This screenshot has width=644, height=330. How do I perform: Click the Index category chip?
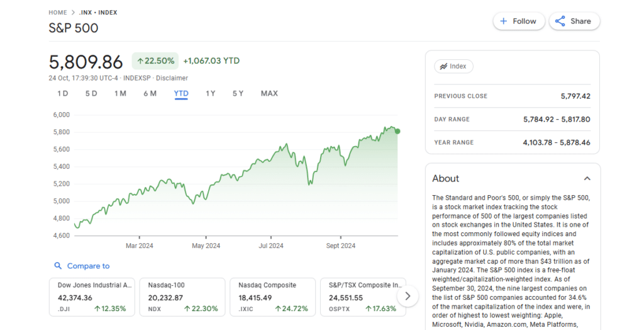453,66
